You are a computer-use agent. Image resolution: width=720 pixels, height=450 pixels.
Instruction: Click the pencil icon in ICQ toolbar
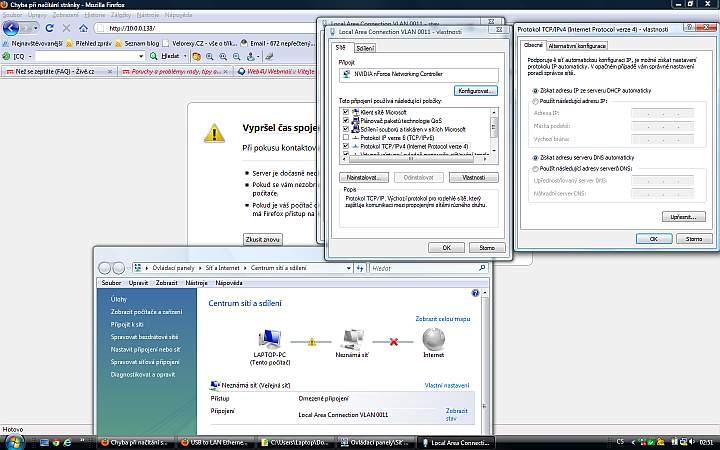270,56
